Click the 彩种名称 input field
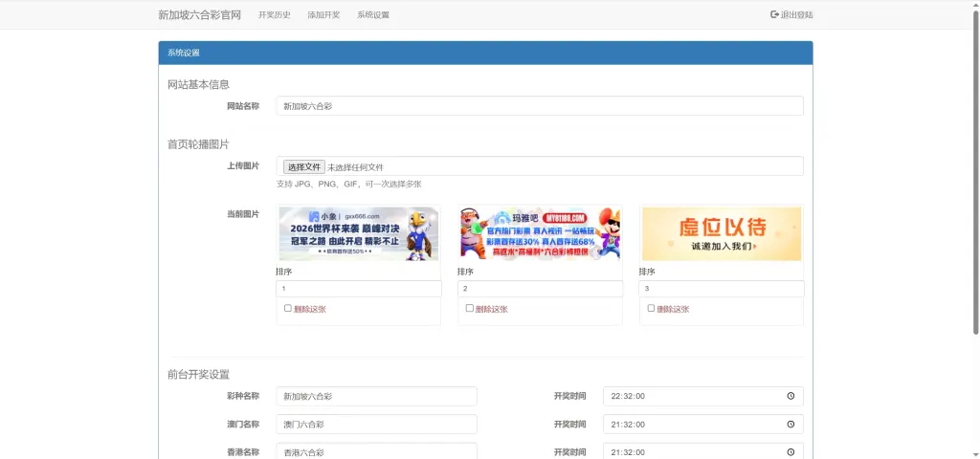980x459 pixels. 377,396
